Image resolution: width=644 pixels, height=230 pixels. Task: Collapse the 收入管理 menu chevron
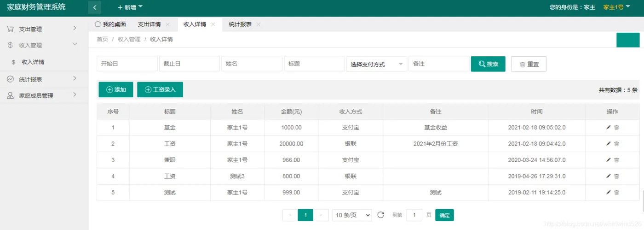pos(75,44)
